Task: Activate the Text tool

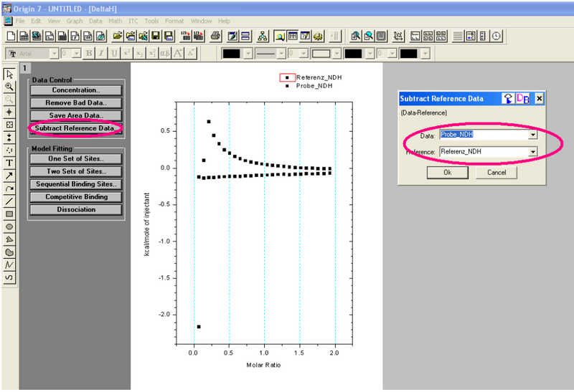Action: pyautogui.click(x=9, y=163)
